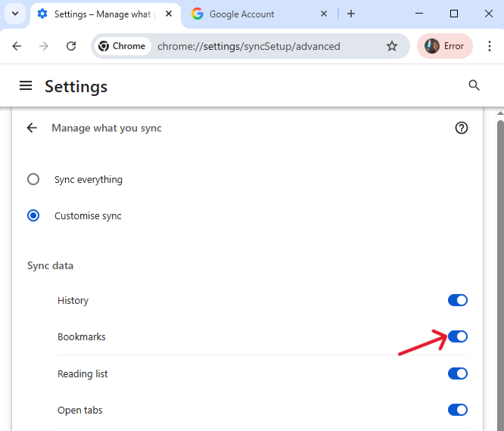
Task: Click the Chrome site info chip
Action: pyautogui.click(x=122, y=46)
